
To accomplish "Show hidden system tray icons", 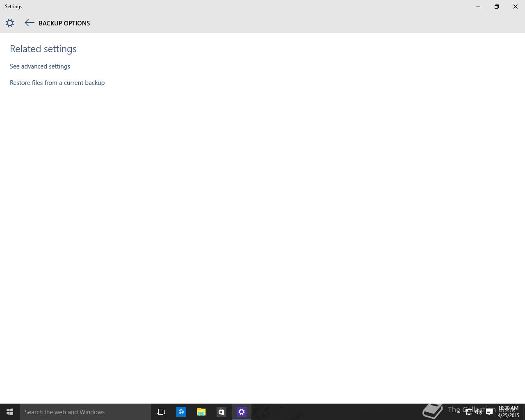I will [x=458, y=412].
